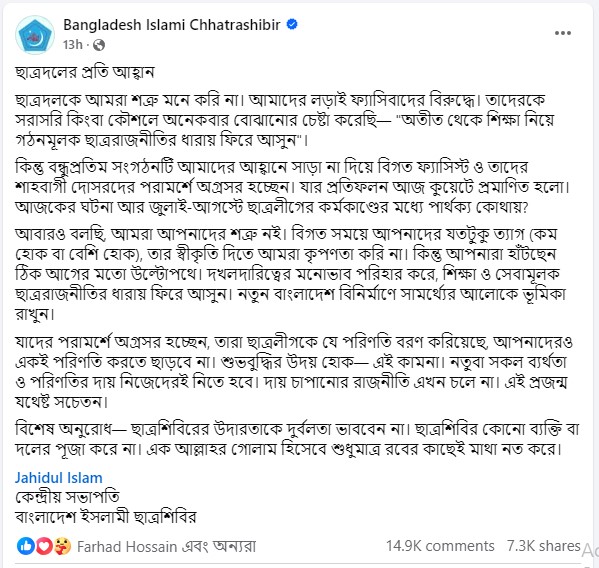Open the 13h post timestamp
Viewport: 599px width, 568px height.
coord(73,45)
